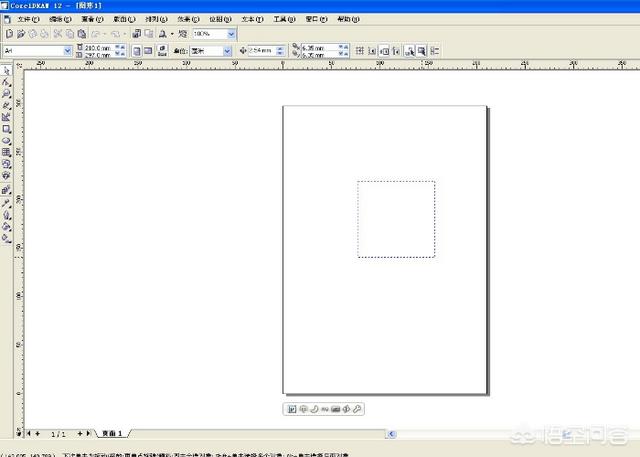Open the Options icon on property bar
640x457 pixels.
click(x=435, y=51)
